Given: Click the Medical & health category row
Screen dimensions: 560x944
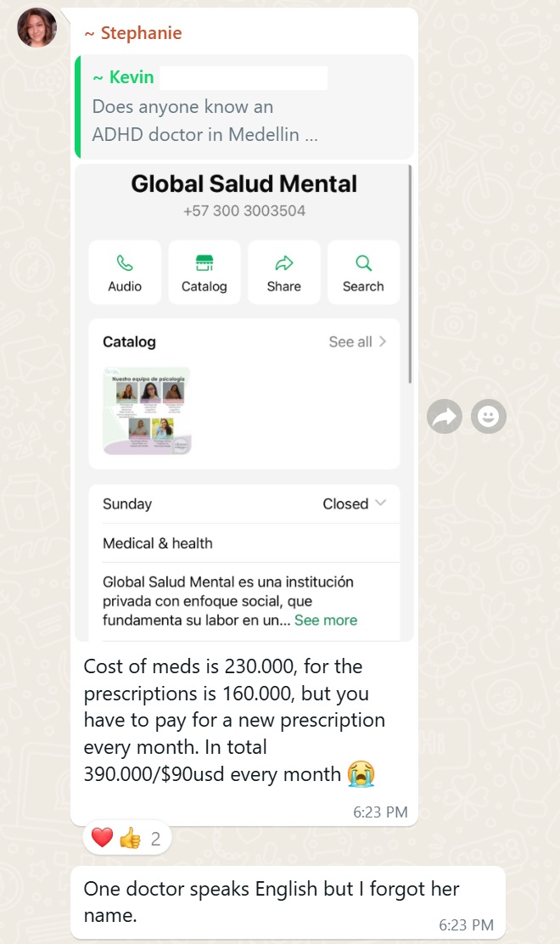Looking at the screenshot, I should pos(158,543).
